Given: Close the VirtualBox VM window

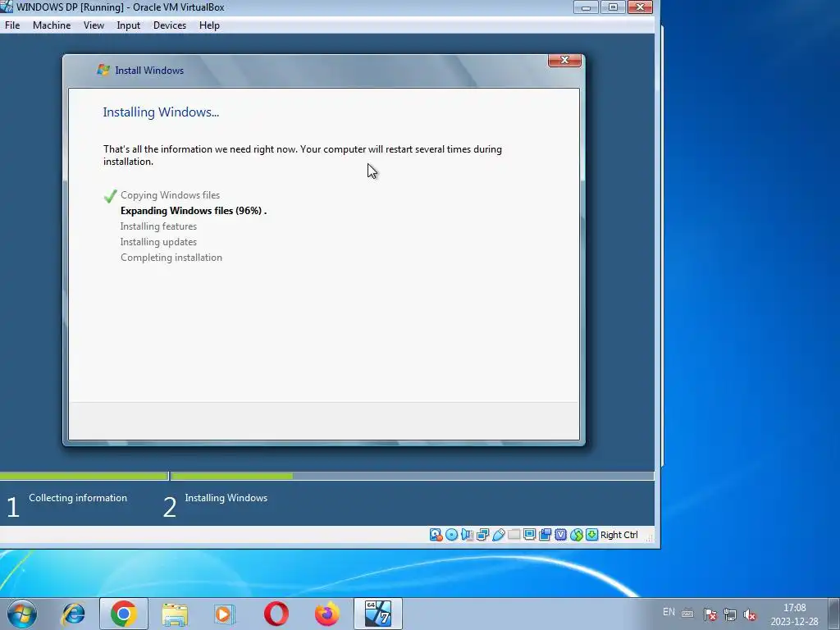Looking at the screenshot, I should [x=640, y=7].
